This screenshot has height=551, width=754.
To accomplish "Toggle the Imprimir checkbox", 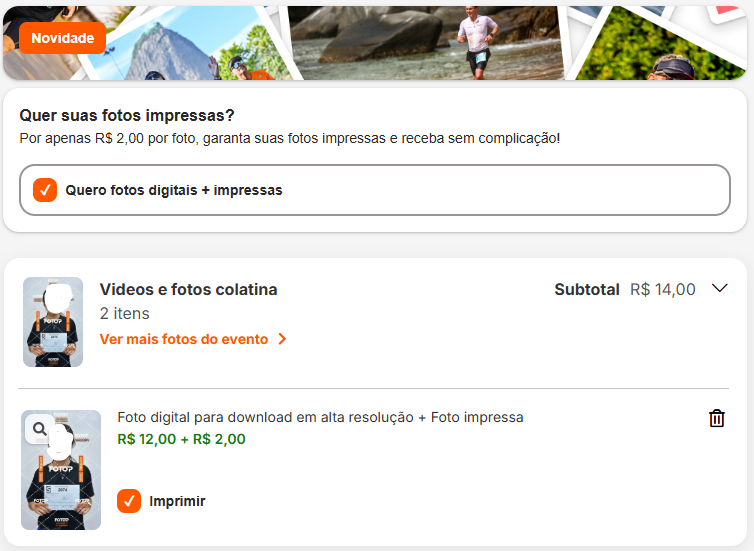I will [x=129, y=501].
